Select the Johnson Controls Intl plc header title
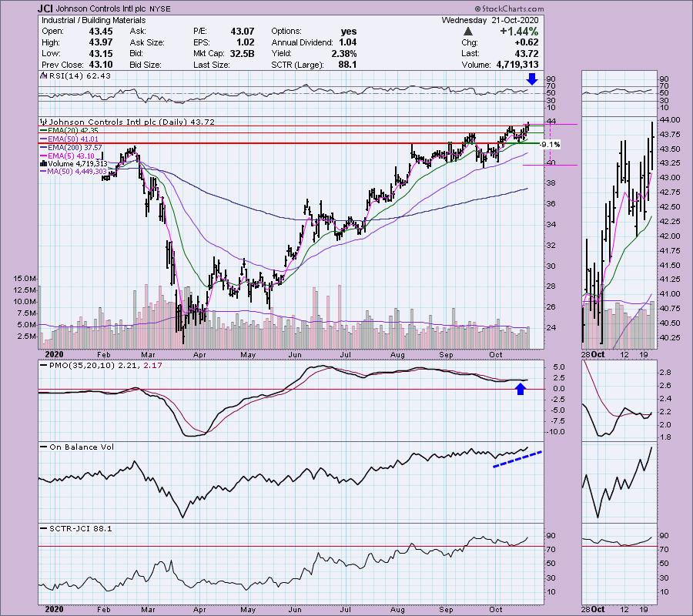Screen dimensions: 693x616 coord(102,8)
